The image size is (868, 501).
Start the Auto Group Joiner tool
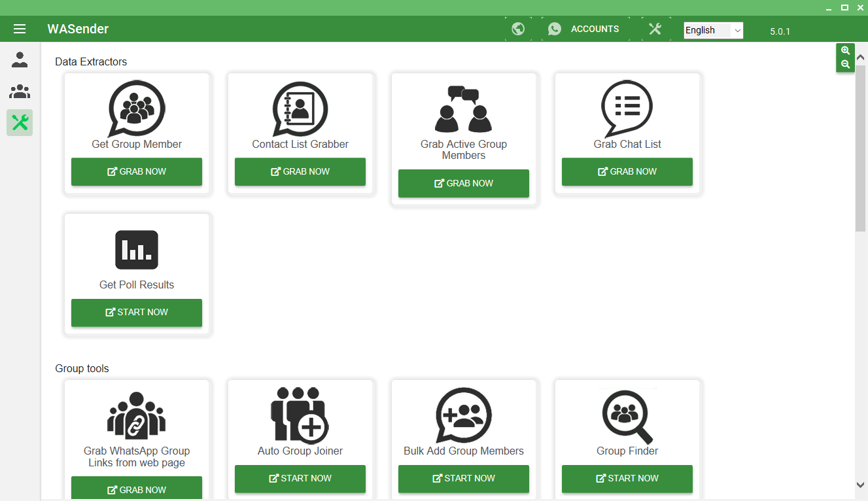point(300,479)
